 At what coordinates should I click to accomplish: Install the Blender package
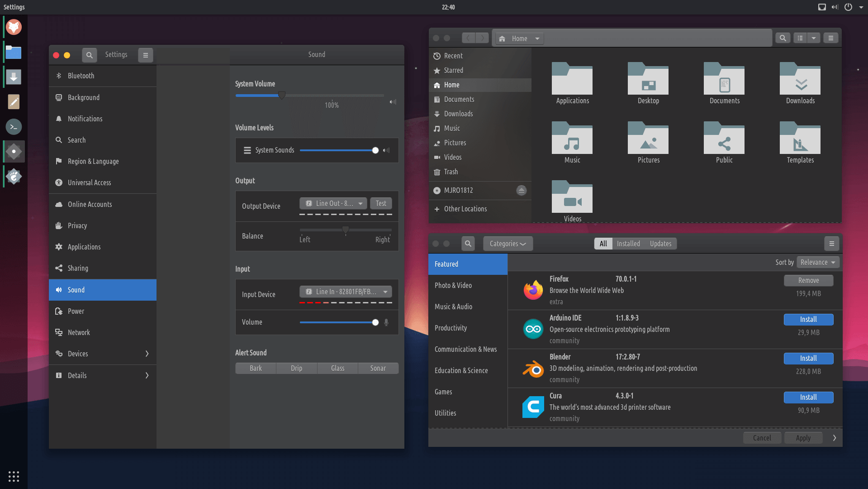point(808,358)
